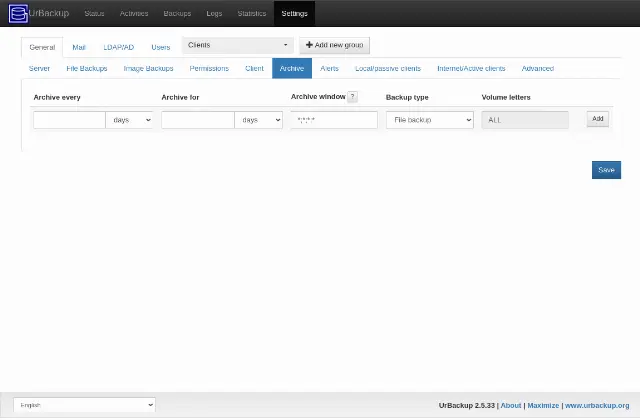
Task: Click the Archive every column header
Action: point(57,97)
